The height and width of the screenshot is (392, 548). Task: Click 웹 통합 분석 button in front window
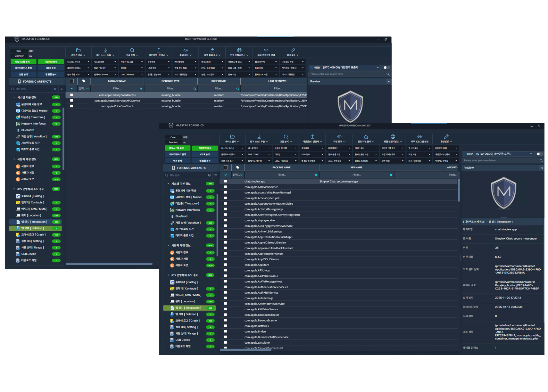click(205, 161)
